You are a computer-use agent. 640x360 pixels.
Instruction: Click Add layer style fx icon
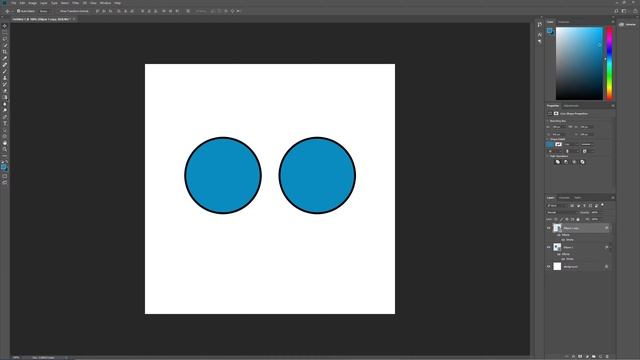573,356
